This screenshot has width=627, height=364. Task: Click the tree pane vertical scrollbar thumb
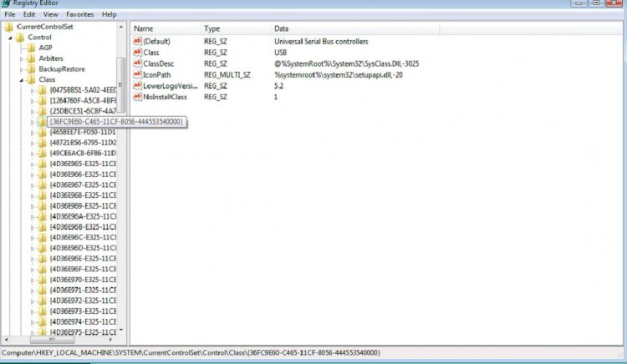[x=120, y=84]
